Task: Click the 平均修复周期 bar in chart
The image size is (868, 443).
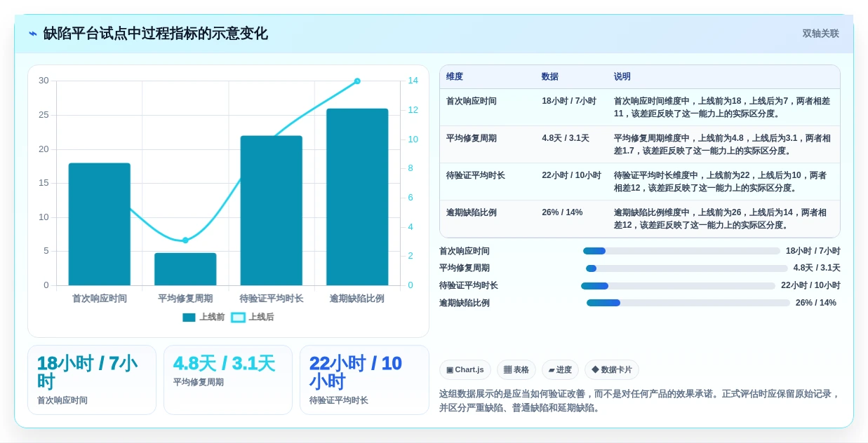Action: [185, 269]
